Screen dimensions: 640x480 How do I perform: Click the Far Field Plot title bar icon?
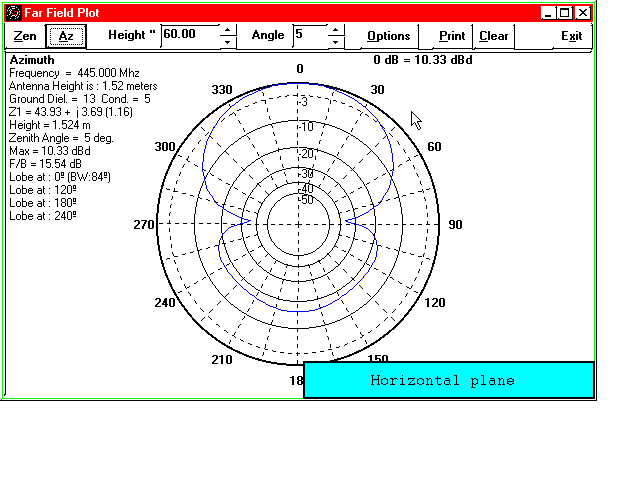click(x=14, y=13)
